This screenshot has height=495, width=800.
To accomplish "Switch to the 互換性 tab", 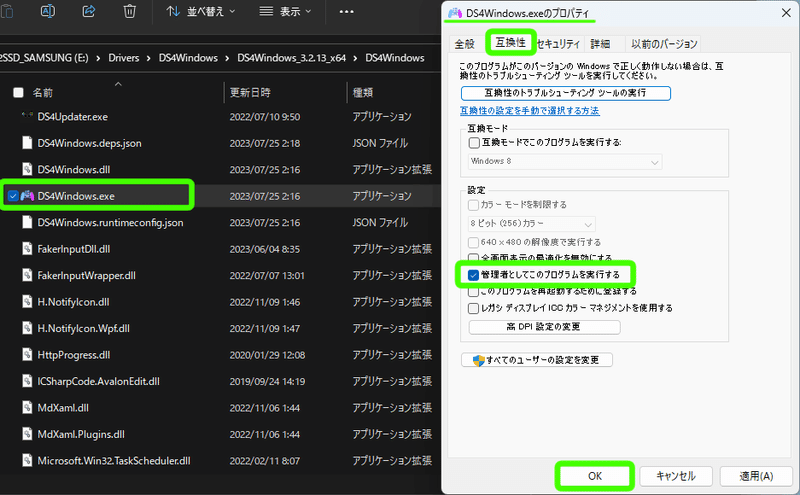I will (x=510, y=42).
